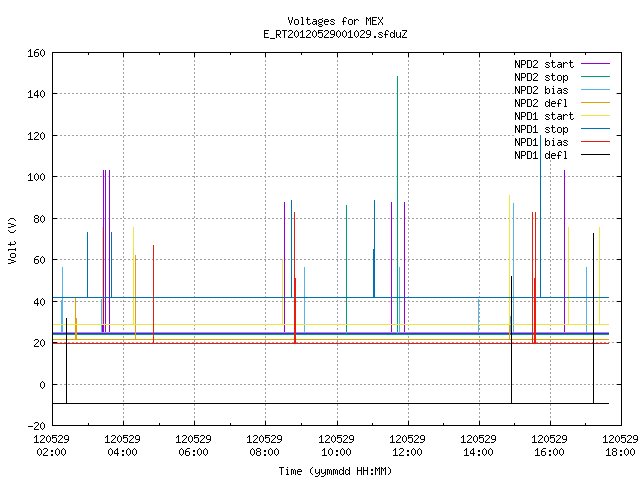The image size is (640, 480).
Task: Click the 'NPD2 bias' legend label
Action: [541, 90]
